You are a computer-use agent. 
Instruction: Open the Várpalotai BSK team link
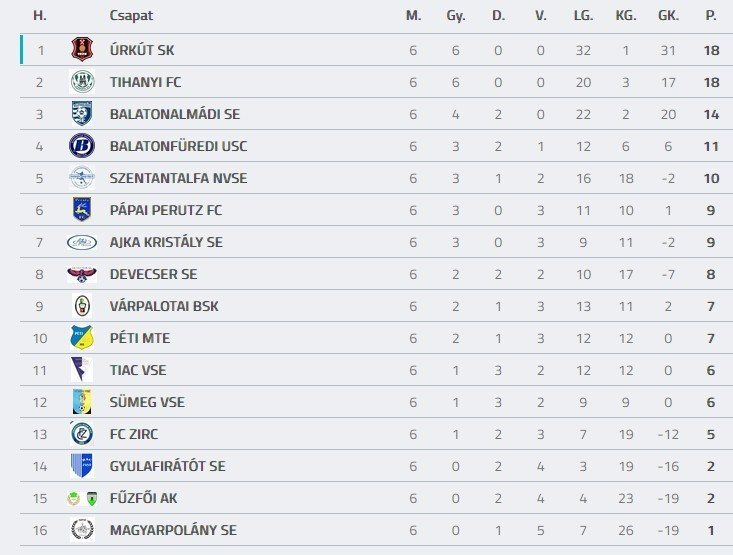click(x=164, y=306)
